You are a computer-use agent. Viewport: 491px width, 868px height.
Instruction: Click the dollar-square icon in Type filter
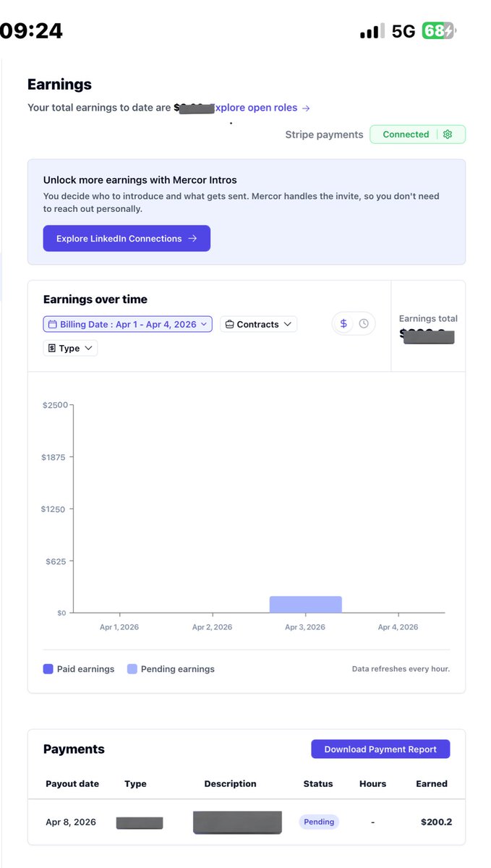[51, 348]
